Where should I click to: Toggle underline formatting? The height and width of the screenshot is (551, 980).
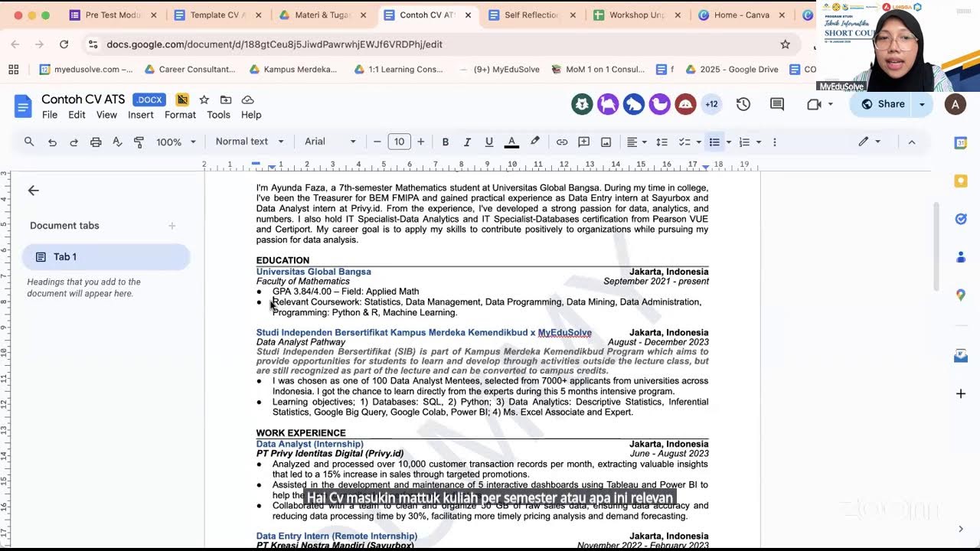pos(488,142)
